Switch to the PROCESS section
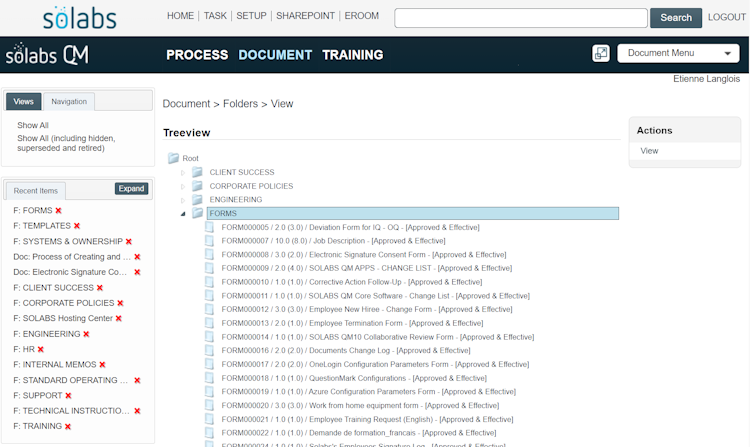 tap(197, 55)
